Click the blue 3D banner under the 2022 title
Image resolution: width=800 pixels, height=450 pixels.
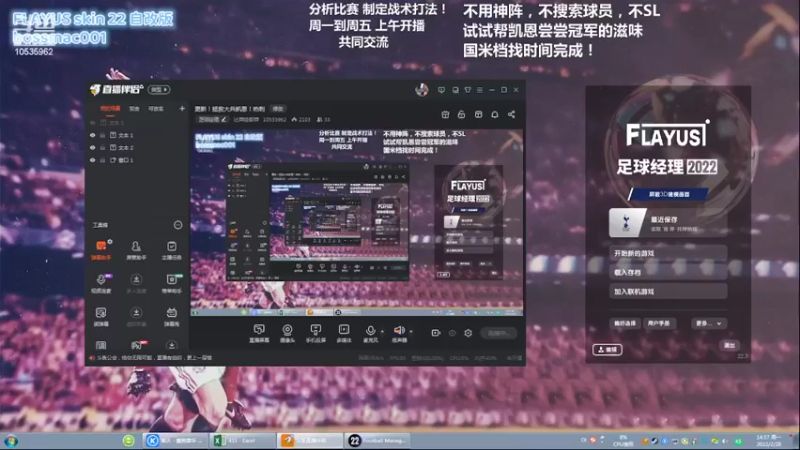tap(669, 194)
